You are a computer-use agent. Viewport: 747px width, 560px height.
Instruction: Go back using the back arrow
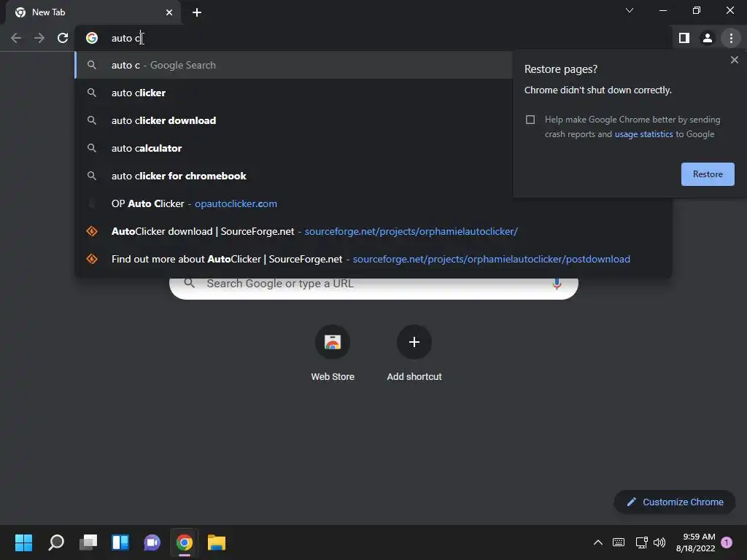[x=16, y=38]
